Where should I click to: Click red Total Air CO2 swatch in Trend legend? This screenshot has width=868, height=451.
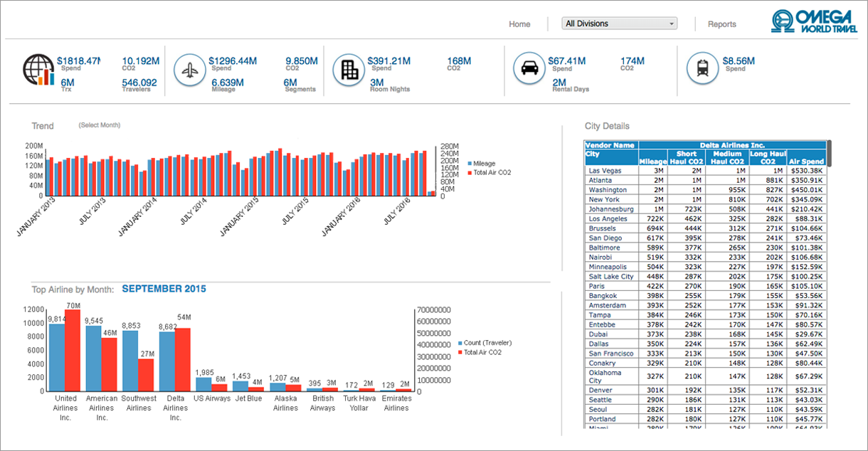[470, 173]
